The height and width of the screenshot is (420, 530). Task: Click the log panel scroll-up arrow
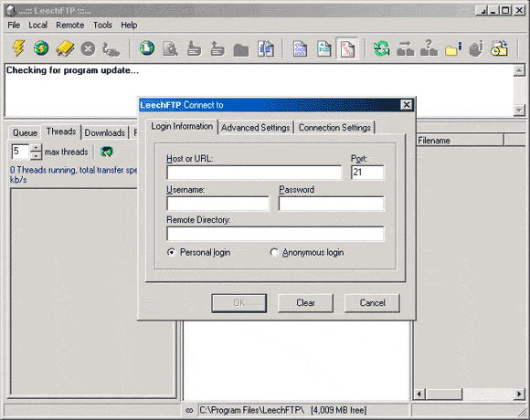pos(519,70)
